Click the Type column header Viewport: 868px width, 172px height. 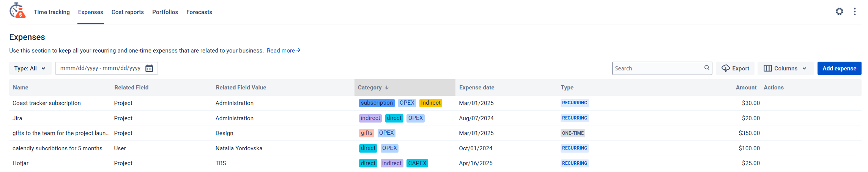[567, 88]
